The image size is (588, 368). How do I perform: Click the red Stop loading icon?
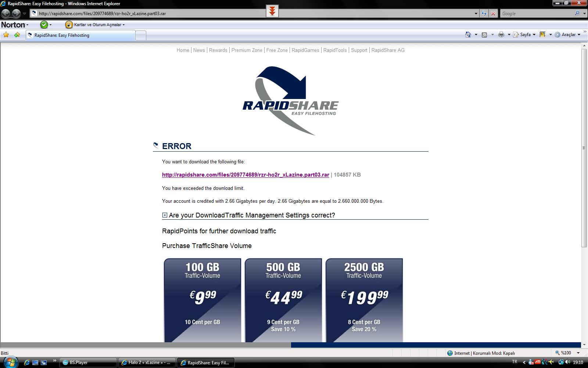[493, 14]
